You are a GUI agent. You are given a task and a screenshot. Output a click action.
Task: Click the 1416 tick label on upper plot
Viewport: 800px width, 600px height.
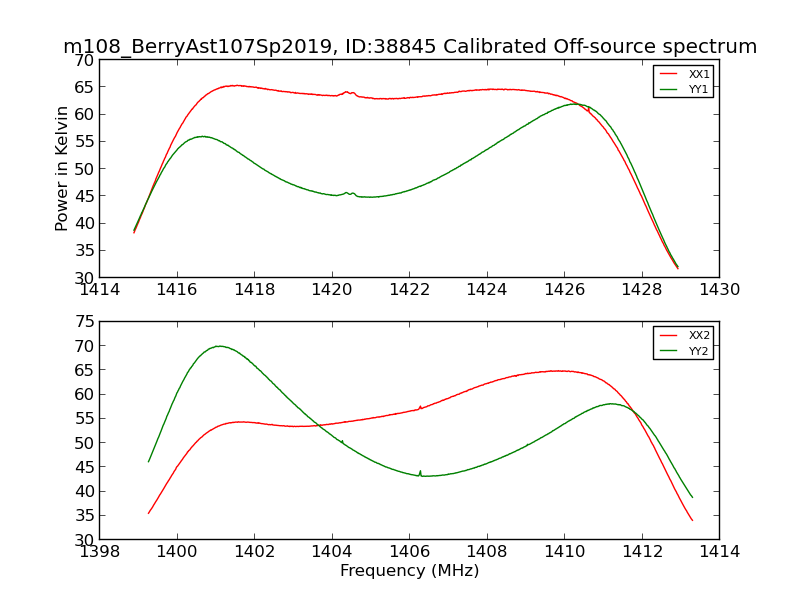coord(177,290)
